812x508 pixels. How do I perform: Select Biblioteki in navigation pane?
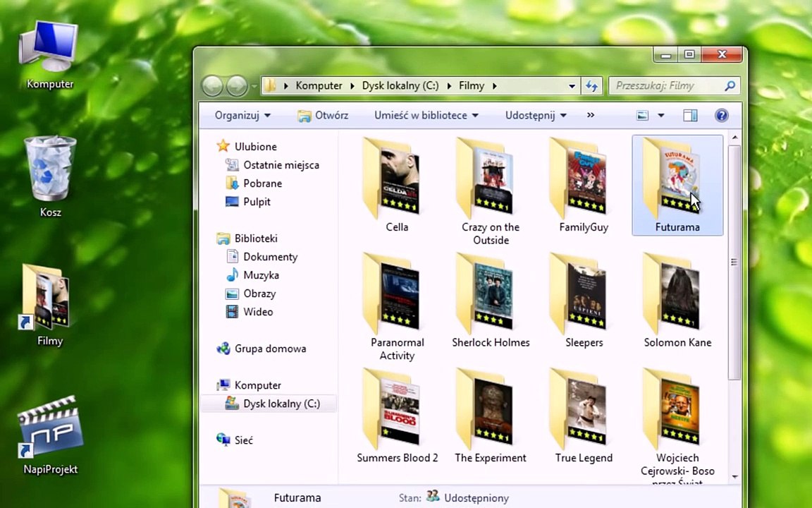(247, 238)
